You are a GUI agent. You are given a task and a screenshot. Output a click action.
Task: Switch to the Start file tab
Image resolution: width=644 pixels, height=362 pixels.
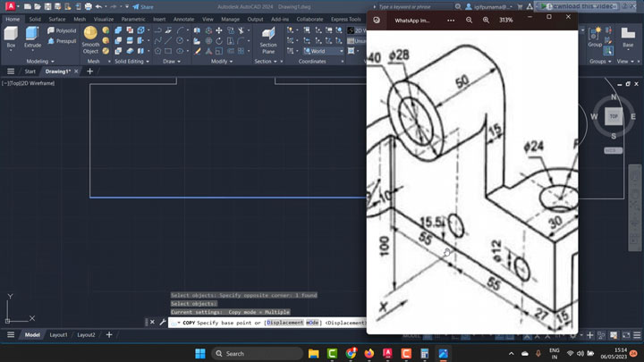click(30, 71)
